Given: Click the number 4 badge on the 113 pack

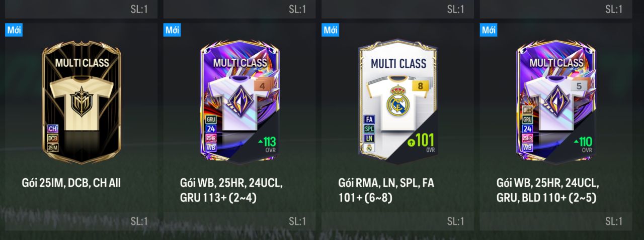Looking at the screenshot, I should [262, 86].
